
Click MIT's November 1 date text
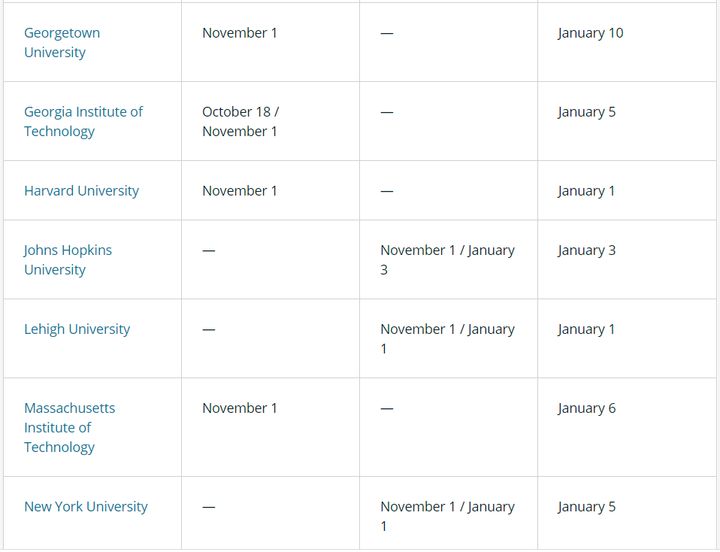pos(240,408)
